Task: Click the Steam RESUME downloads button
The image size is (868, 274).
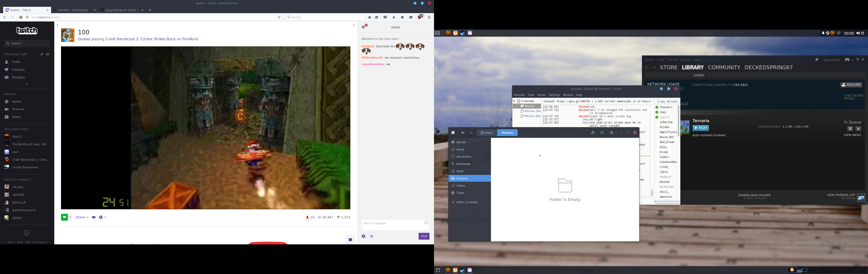Action: (x=851, y=85)
